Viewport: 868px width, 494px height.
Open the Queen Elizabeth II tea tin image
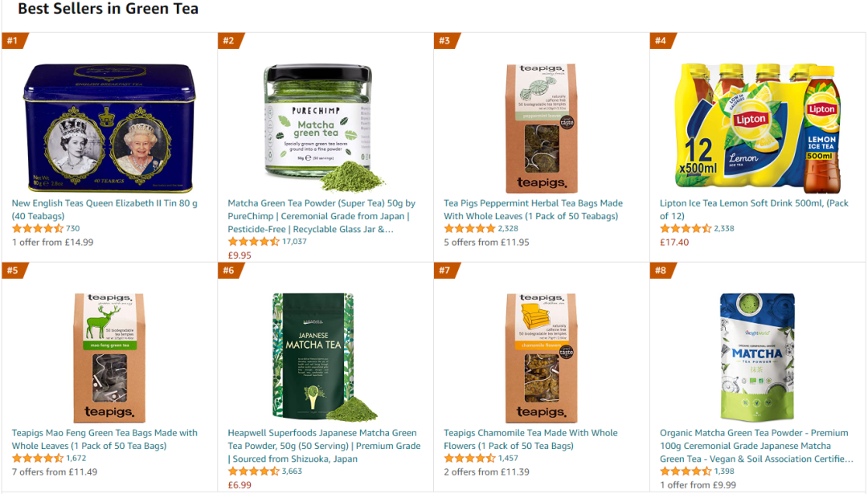[x=109, y=129]
